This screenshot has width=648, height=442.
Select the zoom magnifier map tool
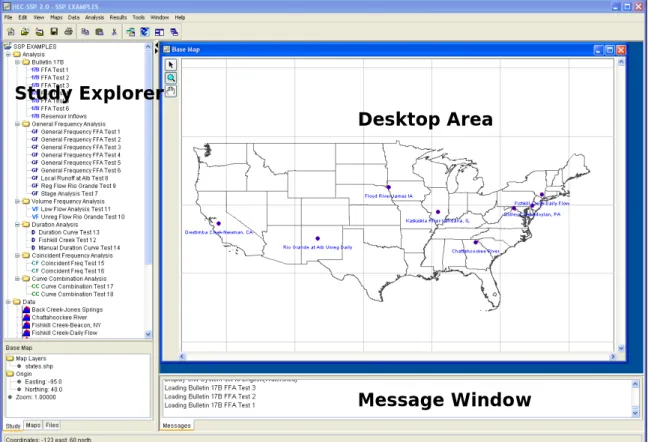tap(171, 78)
